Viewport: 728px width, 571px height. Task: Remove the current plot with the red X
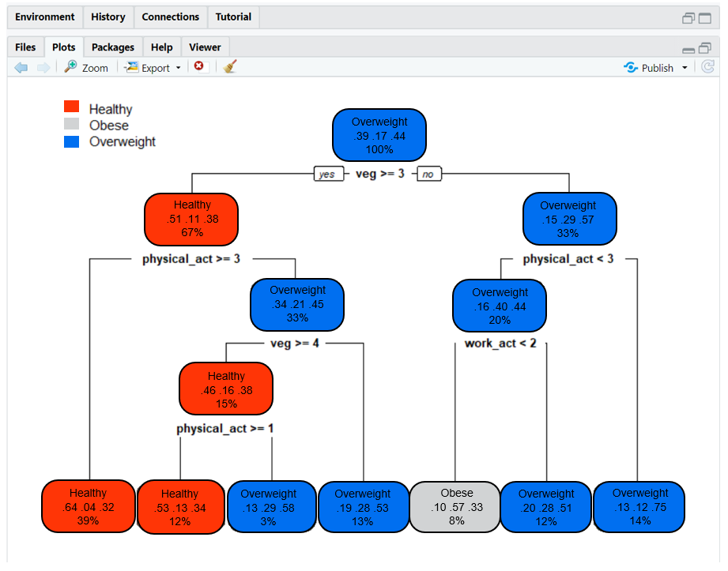tap(200, 67)
